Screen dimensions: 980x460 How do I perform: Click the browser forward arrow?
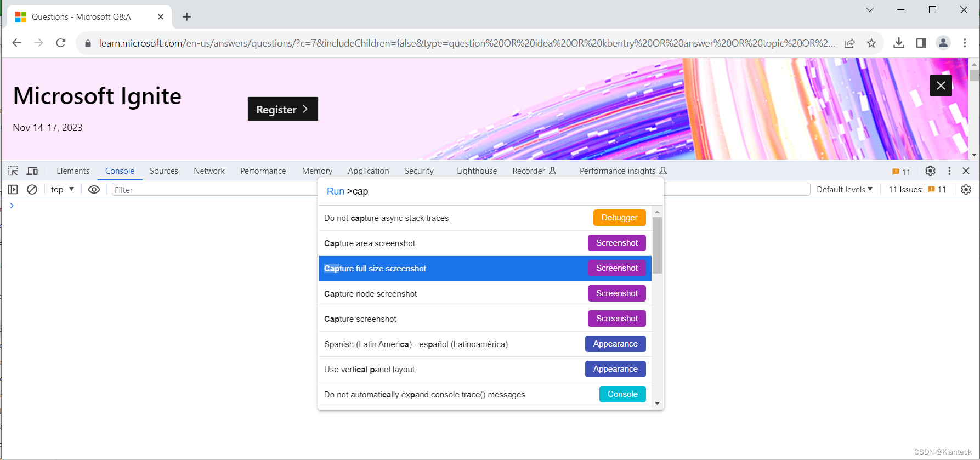pos(38,43)
